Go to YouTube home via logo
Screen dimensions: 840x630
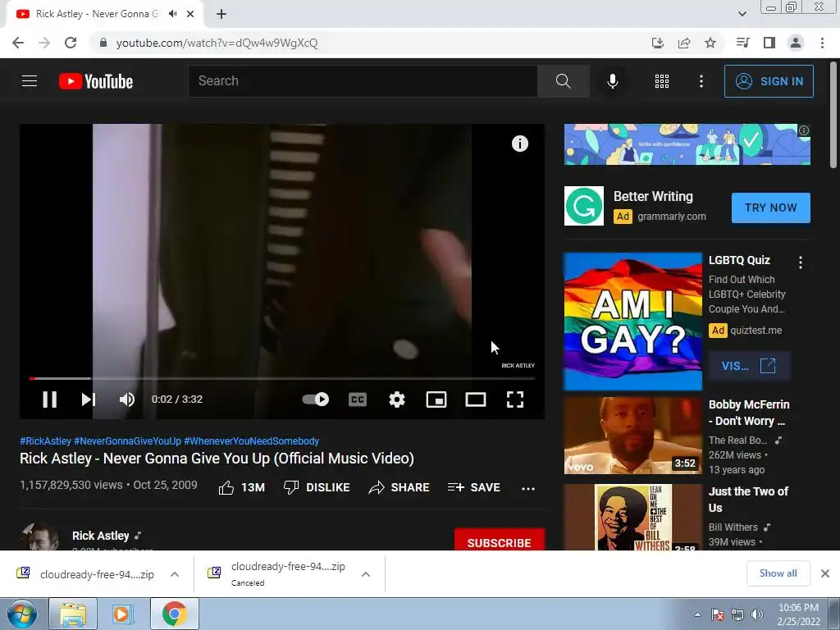coord(96,81)
